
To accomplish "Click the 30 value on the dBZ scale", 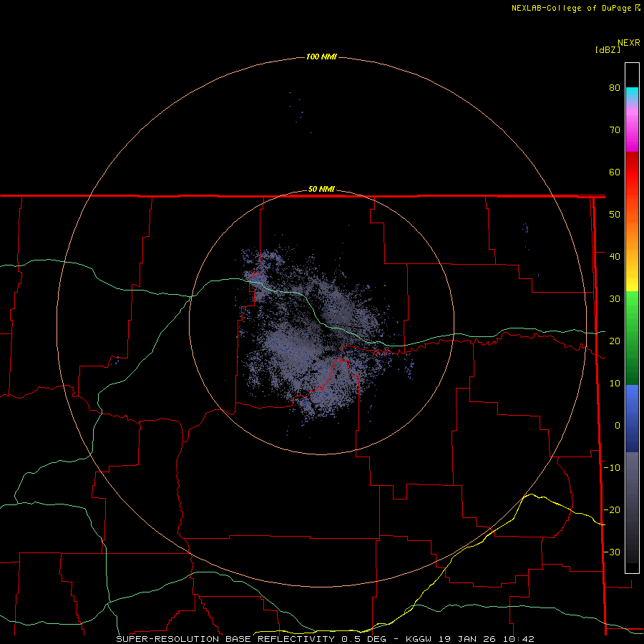I will (615, 299).
